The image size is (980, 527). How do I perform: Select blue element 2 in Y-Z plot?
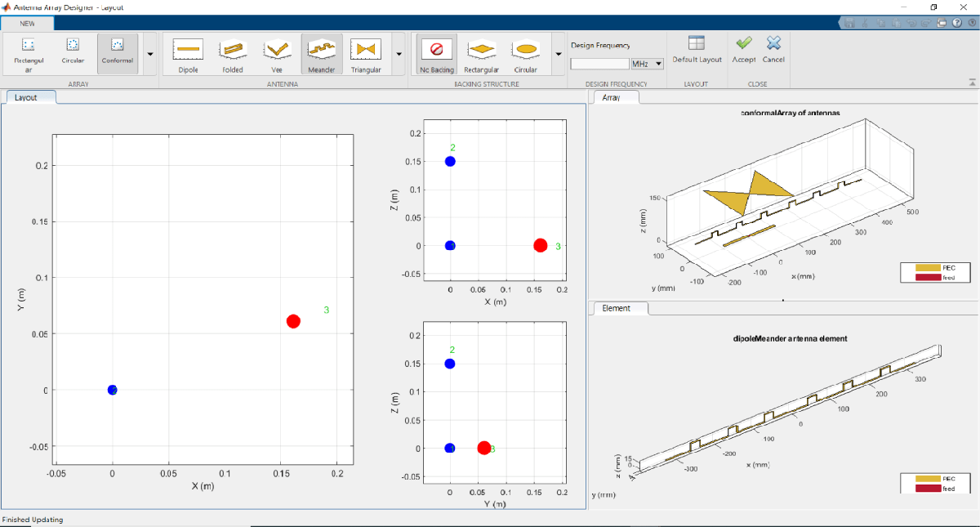point(450,364)
